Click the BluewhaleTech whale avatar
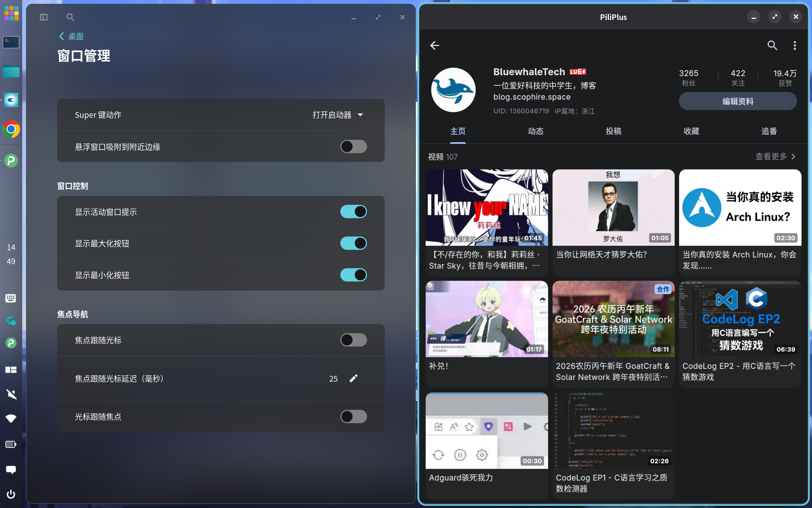812x508 pixels. [453, 90]
